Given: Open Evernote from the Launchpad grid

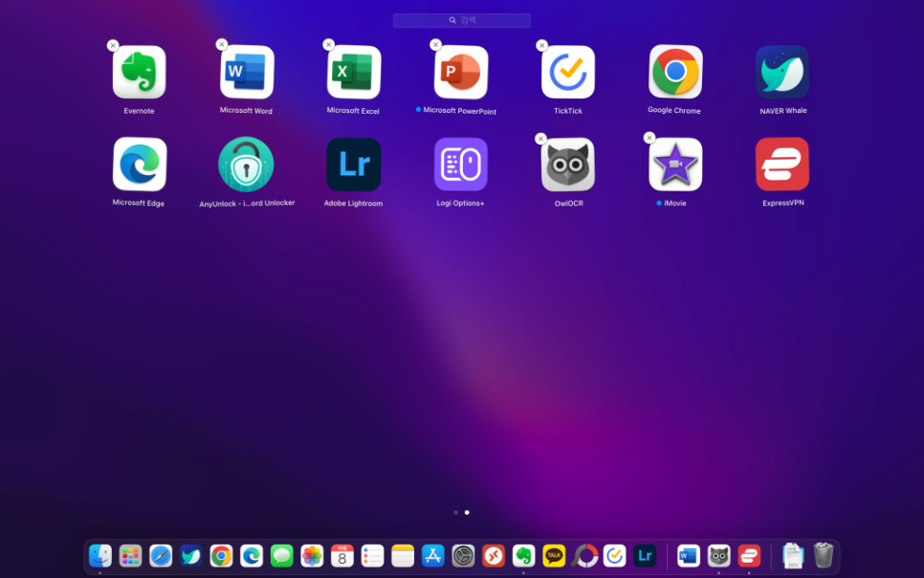Looking at the screenshot, I should (x=139, y=72).
